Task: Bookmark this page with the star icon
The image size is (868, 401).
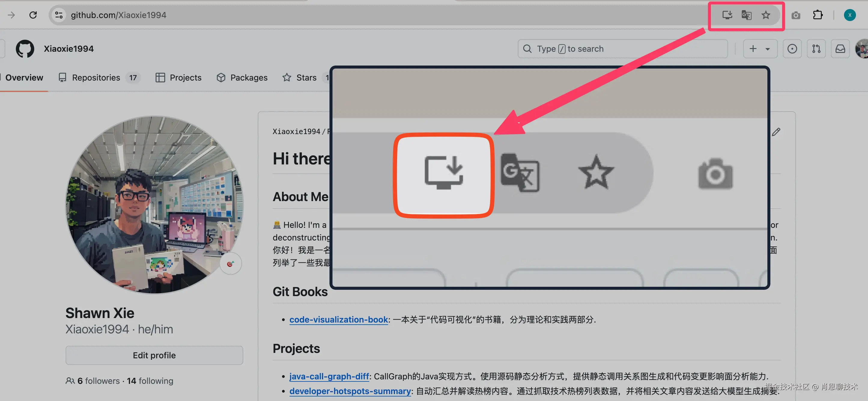Action: (x=766, y=15)
